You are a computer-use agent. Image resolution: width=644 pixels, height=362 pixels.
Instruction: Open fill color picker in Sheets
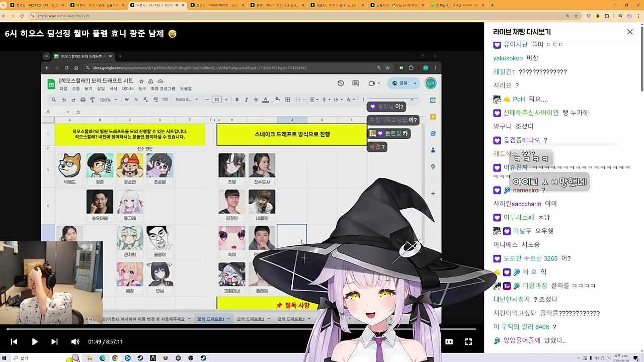pos(278,100)
